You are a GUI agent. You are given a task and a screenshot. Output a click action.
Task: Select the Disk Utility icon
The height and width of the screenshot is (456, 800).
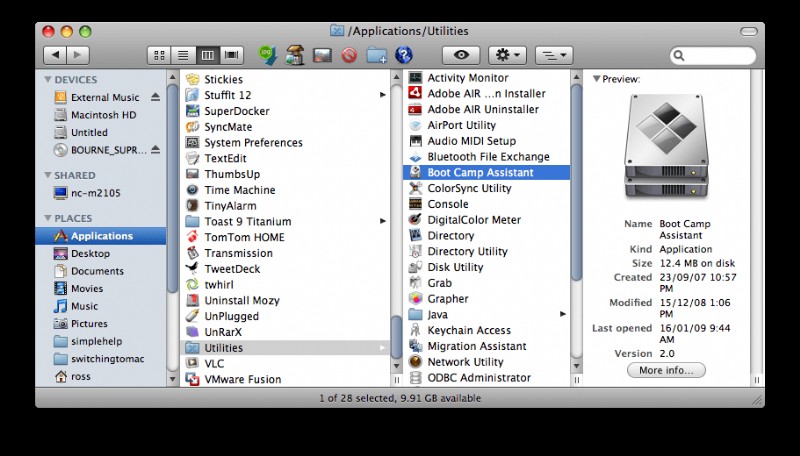click(415, 267)
